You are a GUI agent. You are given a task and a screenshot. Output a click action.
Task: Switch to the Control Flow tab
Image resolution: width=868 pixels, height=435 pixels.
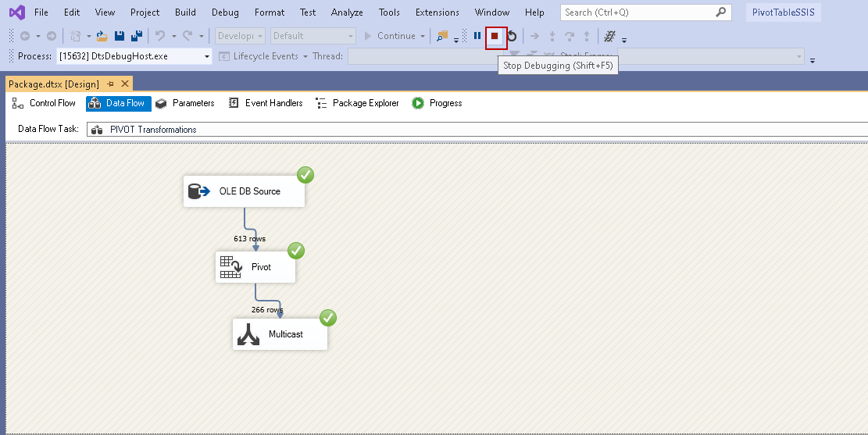(44, 103)
